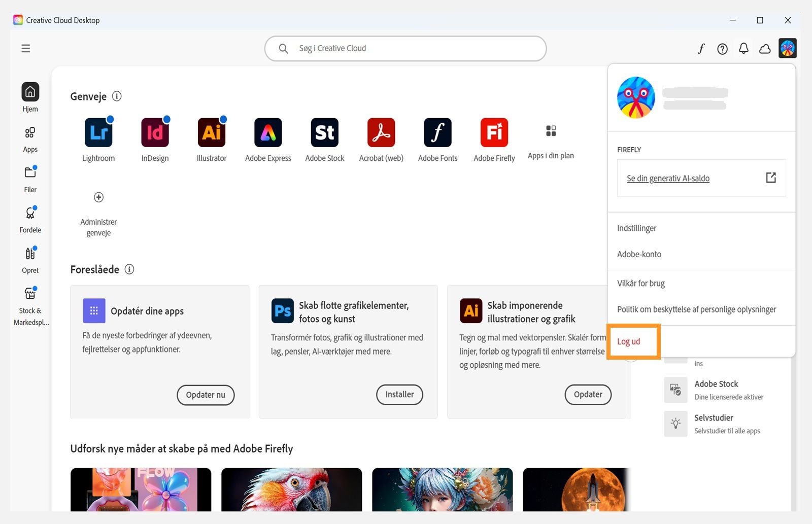Image resolution: width=812 pixels, height=524 pixels.
Task: Click the Creative Cloud Desktop title icon
Action: [x=18, y=20]
